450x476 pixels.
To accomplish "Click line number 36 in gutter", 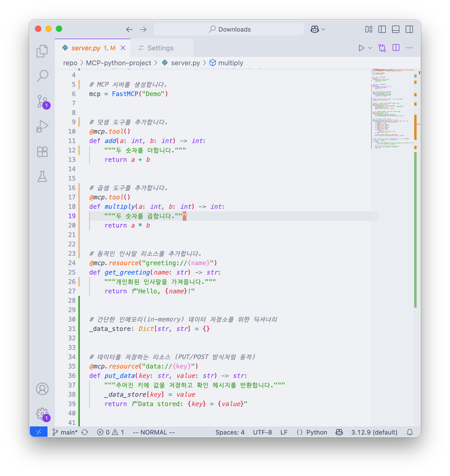I will point(72,376).
